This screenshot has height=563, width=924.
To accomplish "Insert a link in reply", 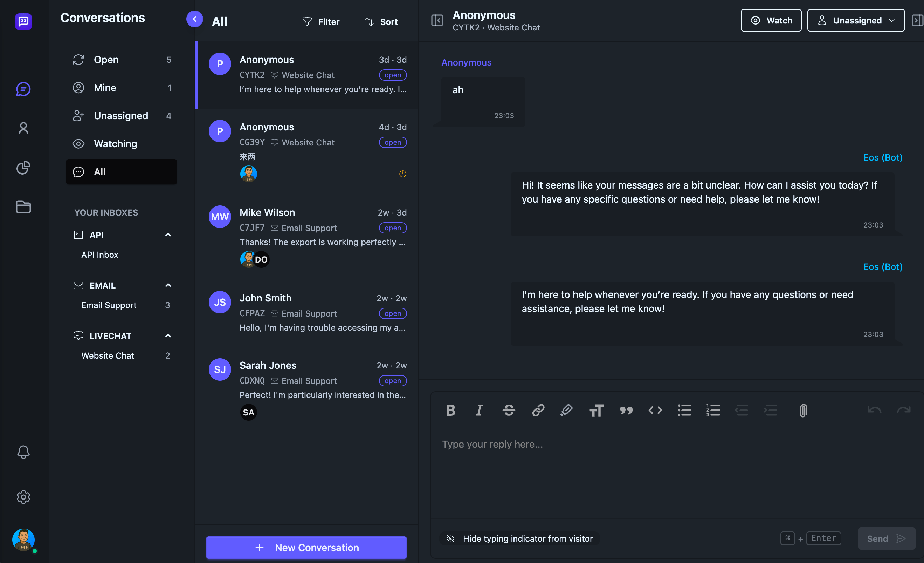I will (x=538, y=410).
